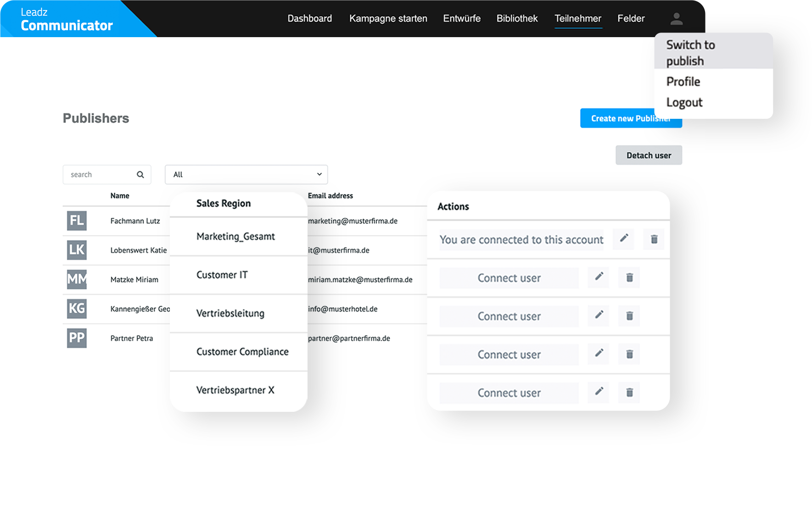The width and height of the screenshot is (812, 510).
Task: Click the Detach user button
Action: (649, 155)
